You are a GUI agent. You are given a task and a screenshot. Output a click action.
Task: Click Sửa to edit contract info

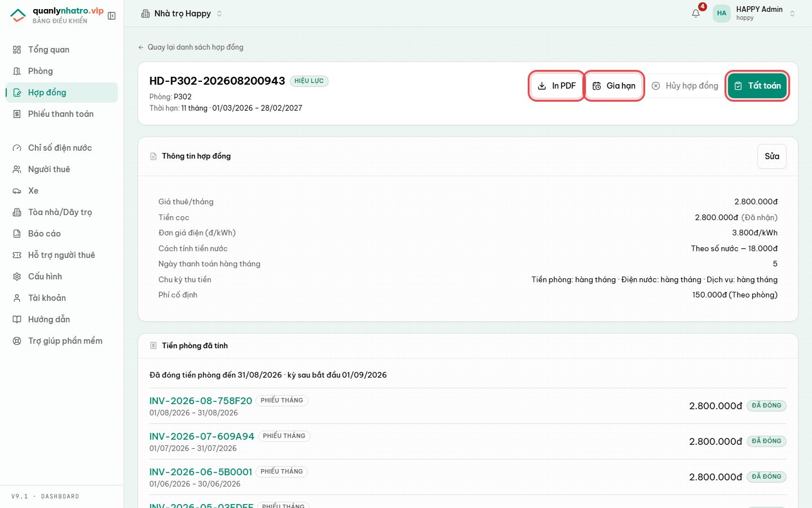tap(772, 156)
